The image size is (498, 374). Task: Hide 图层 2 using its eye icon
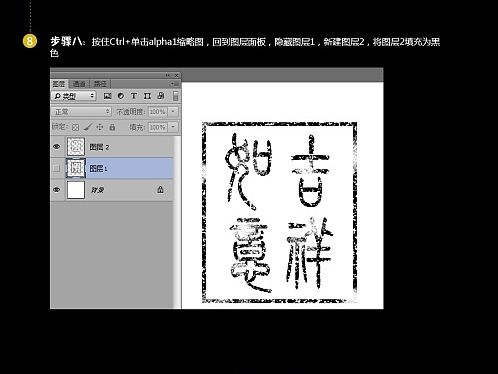(x=57, y=147)
